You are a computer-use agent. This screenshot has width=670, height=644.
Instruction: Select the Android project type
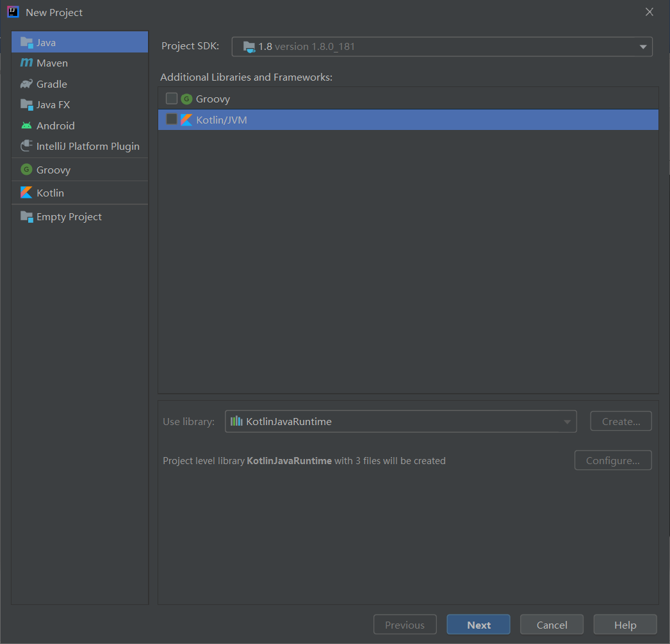click(80, 125)
